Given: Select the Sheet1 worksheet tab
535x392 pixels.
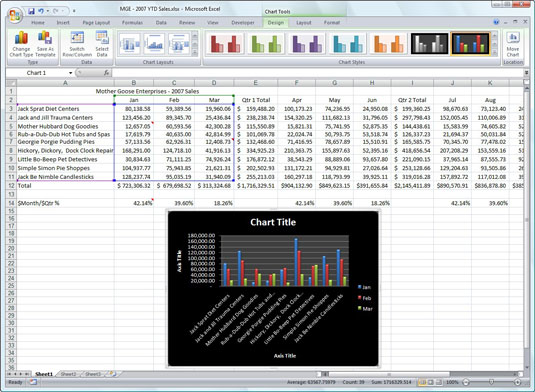Looking at the screenshot, I should click(44, 374).
